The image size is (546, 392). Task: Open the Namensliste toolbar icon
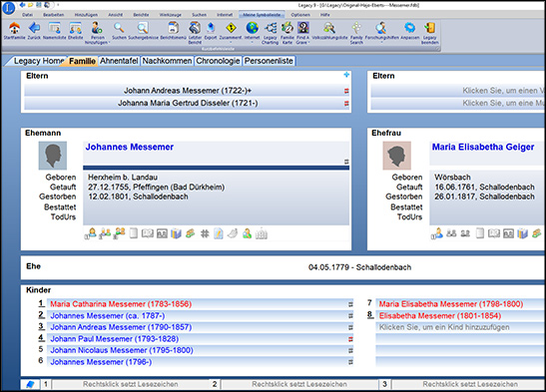tap(54, 28)
